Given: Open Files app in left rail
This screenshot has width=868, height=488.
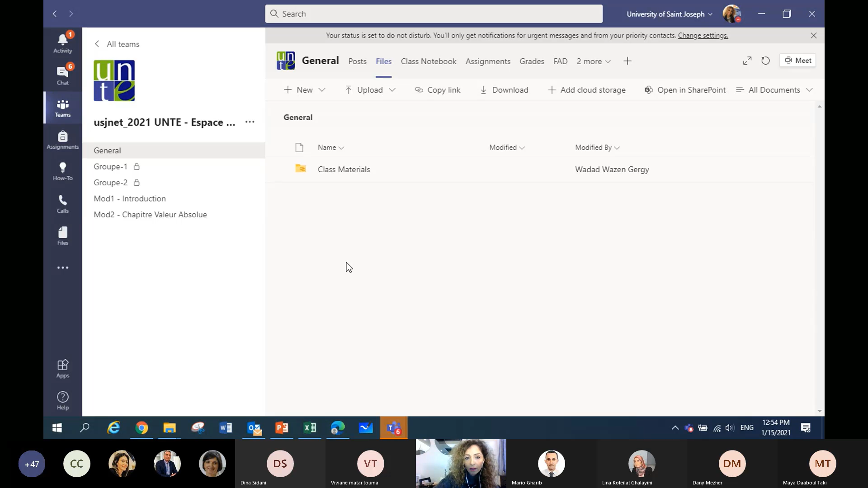Looking at the screenshot, I should [x=63, y=236].
